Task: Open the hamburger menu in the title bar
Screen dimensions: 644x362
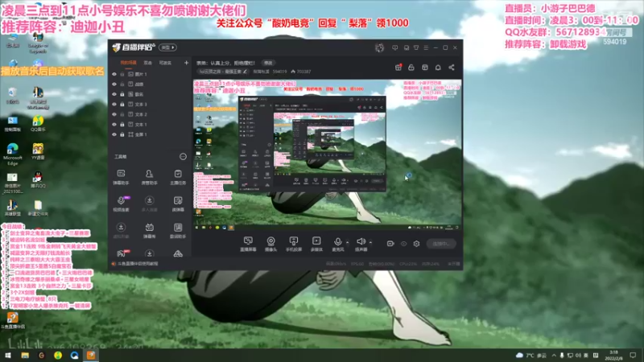Action: tap(426, 47)
